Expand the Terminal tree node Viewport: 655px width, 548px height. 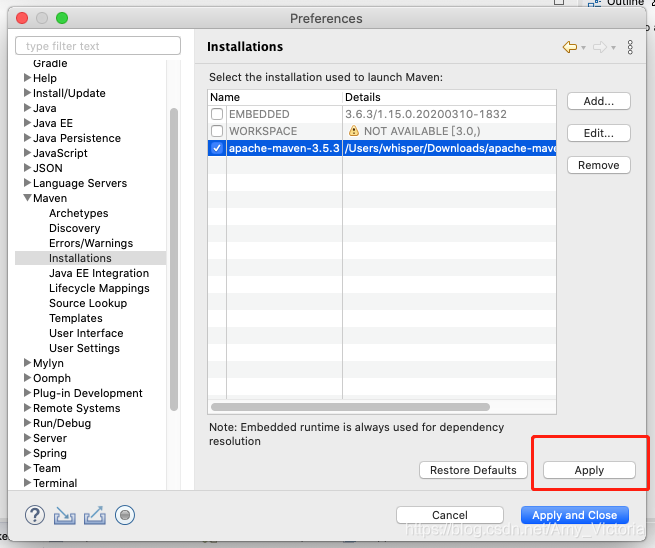tap(27, 483)
